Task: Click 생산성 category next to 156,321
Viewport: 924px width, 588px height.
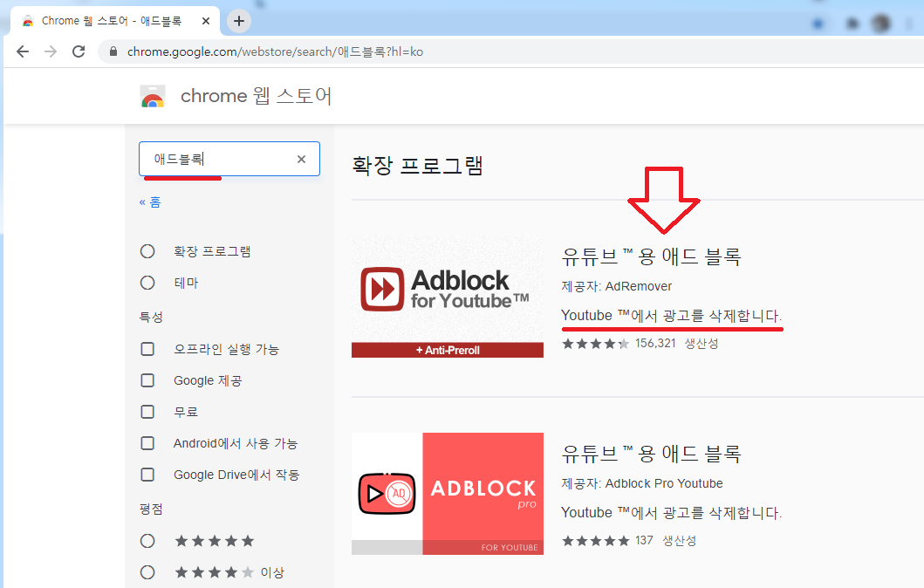Action: [x=702, y=344]
